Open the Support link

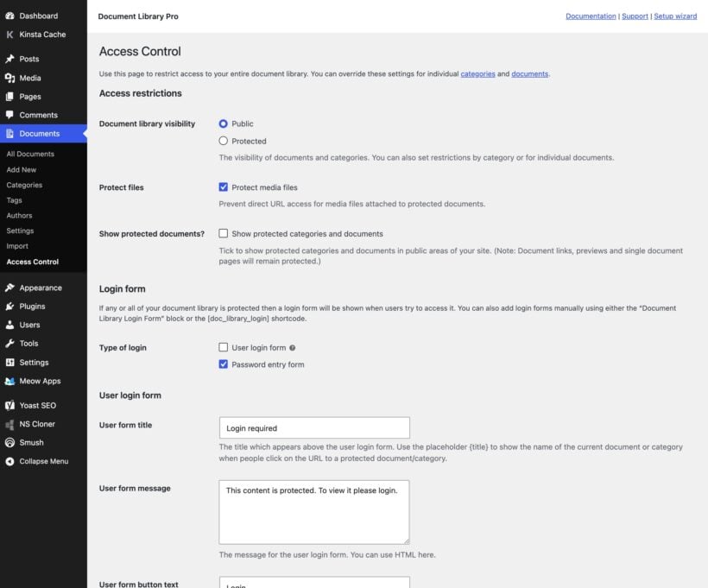coord(635,16)
